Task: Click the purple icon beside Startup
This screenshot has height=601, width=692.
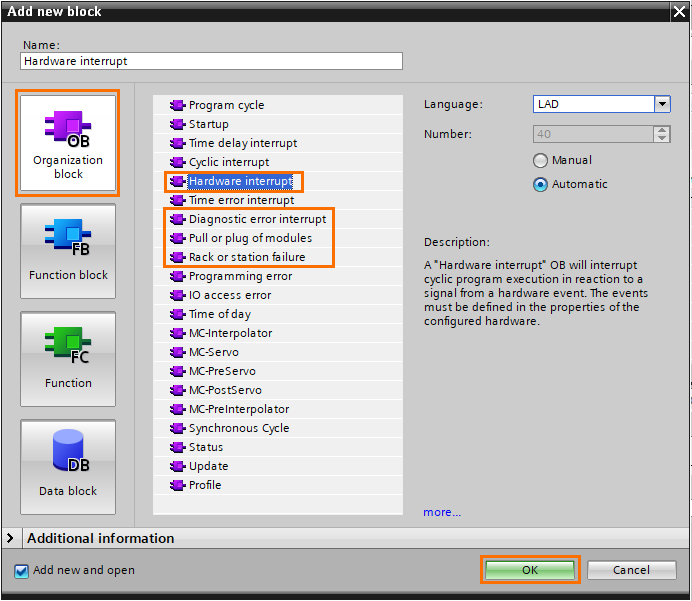Action: (x=177, y=124)
